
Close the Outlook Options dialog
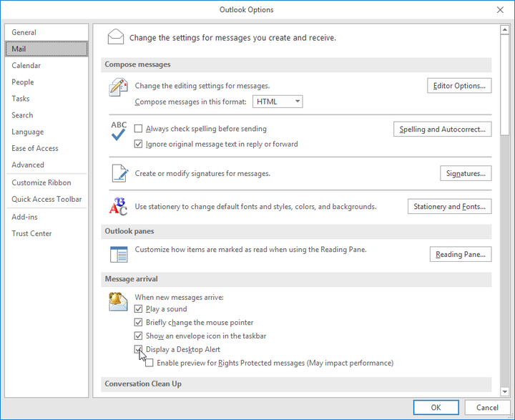[x=500, y=10]
